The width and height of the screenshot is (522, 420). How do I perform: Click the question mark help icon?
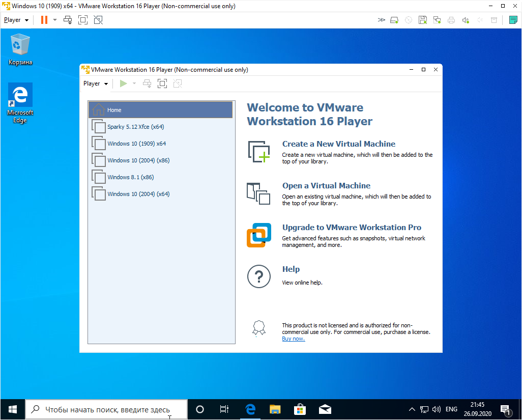pyautogui.click(x=258, y=276)
